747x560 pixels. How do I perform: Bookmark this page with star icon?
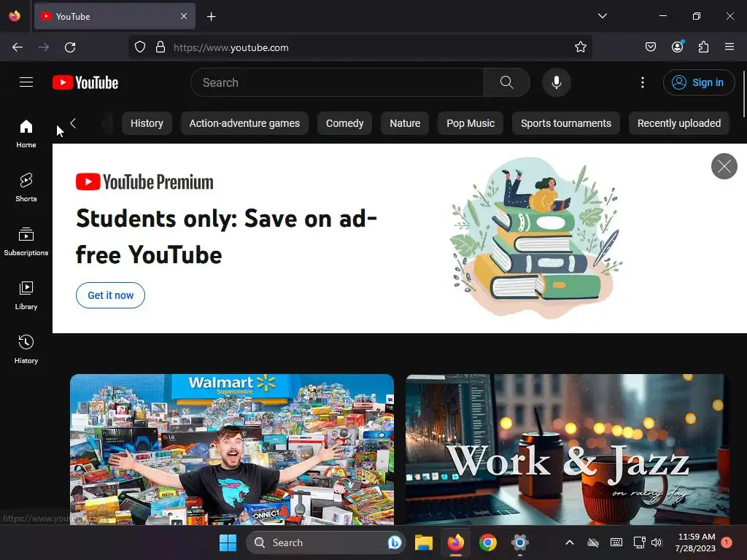point(580,47)
